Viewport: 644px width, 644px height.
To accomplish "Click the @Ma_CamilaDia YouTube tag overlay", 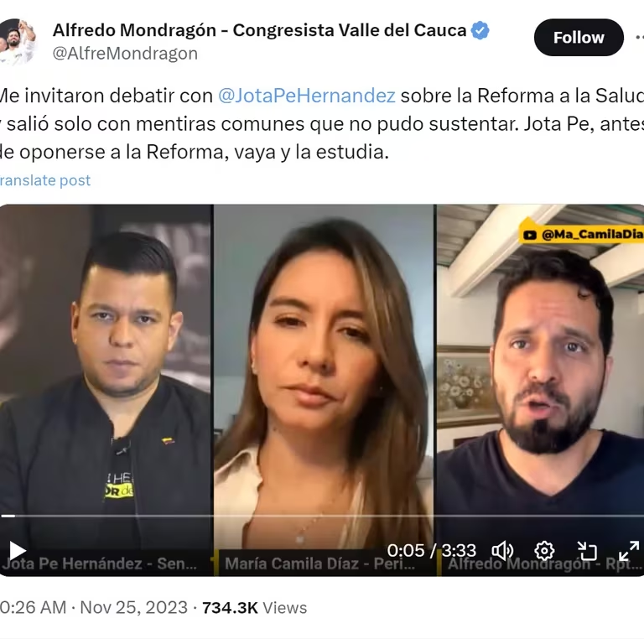I will pos(582,234).
